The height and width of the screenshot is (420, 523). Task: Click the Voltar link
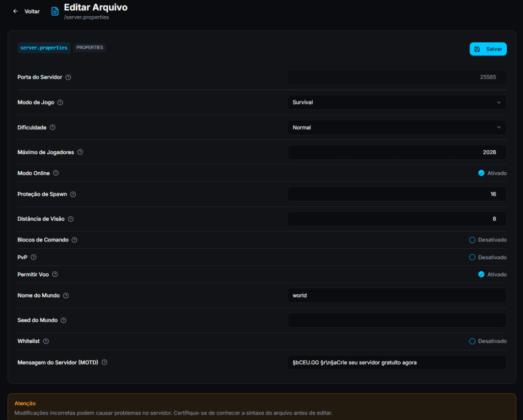[x=32, y=11]
